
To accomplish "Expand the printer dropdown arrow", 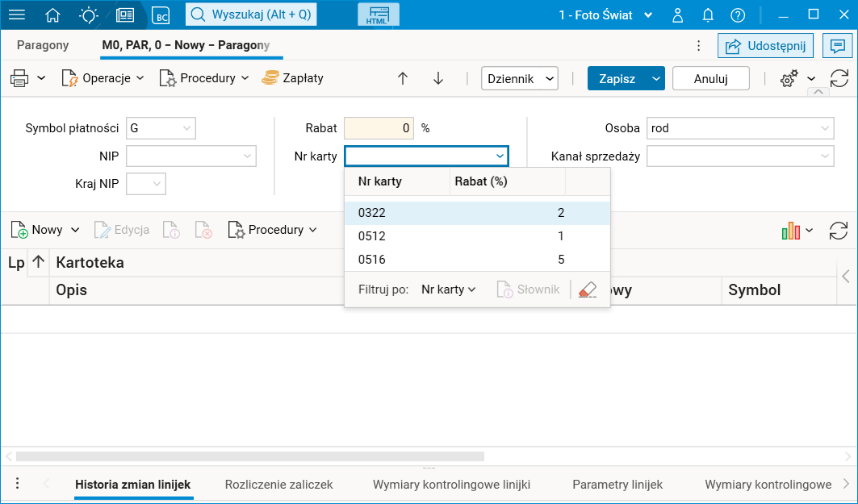I will click(41, 79).
